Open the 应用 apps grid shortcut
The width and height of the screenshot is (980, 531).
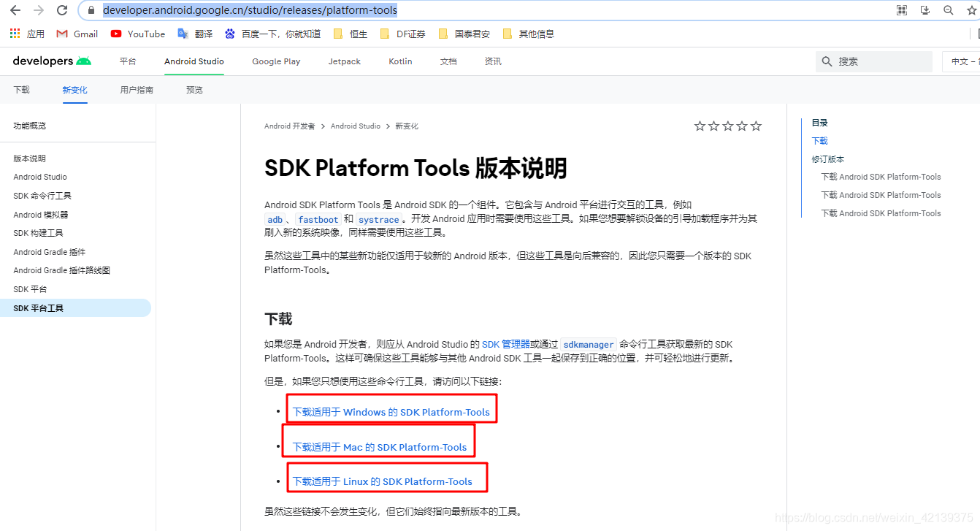pyautogui.click(x=27, y=34)
